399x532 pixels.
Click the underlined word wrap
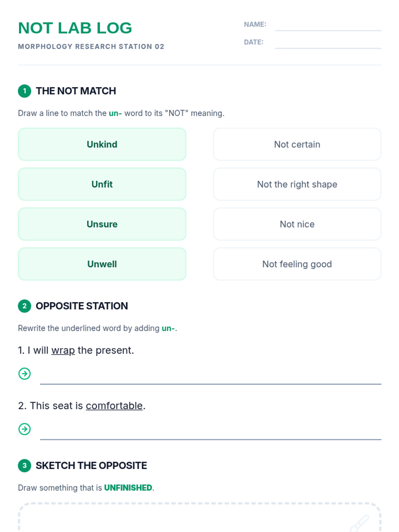[63, 350]
